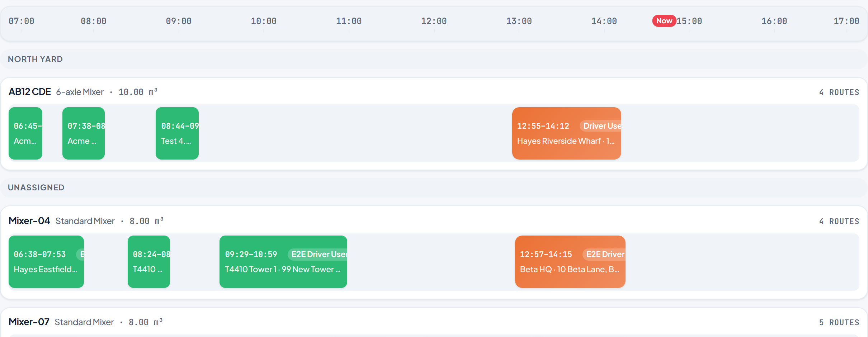Viewport: 868px width, 337px height.
Task: Click Mixer-04's Standard Mixer type label
Action: (x=85, y=221)
